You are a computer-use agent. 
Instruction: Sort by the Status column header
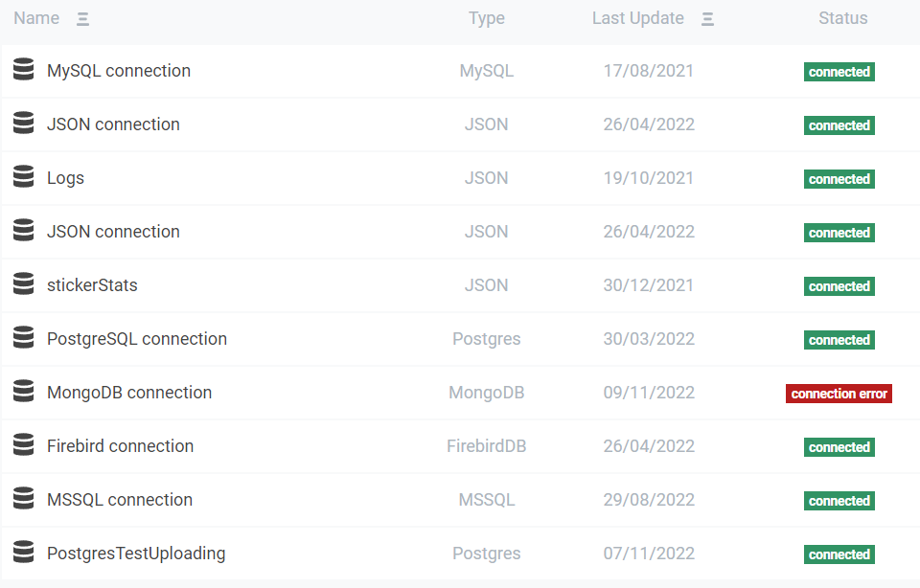[842, 18]
